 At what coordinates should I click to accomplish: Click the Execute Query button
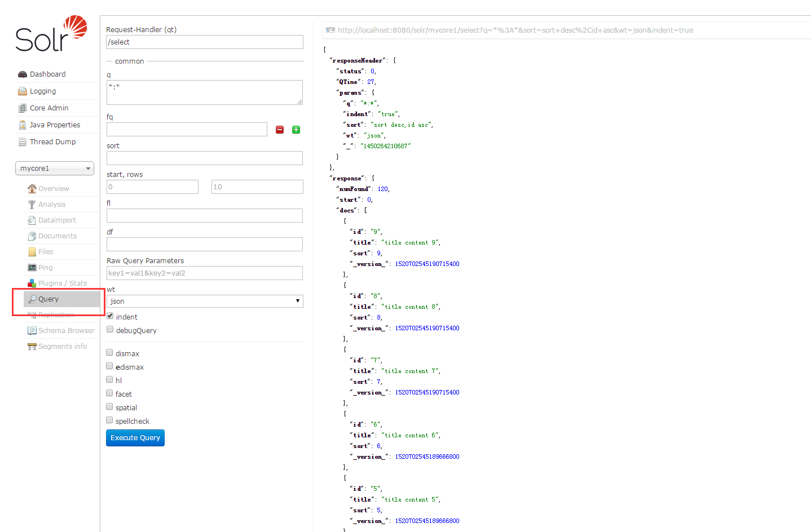135,438
